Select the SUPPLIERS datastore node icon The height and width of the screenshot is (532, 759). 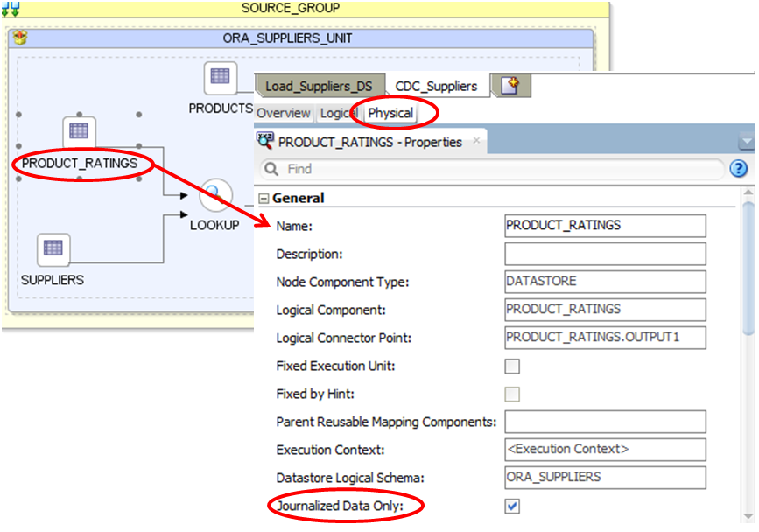[x=53, y=248]
